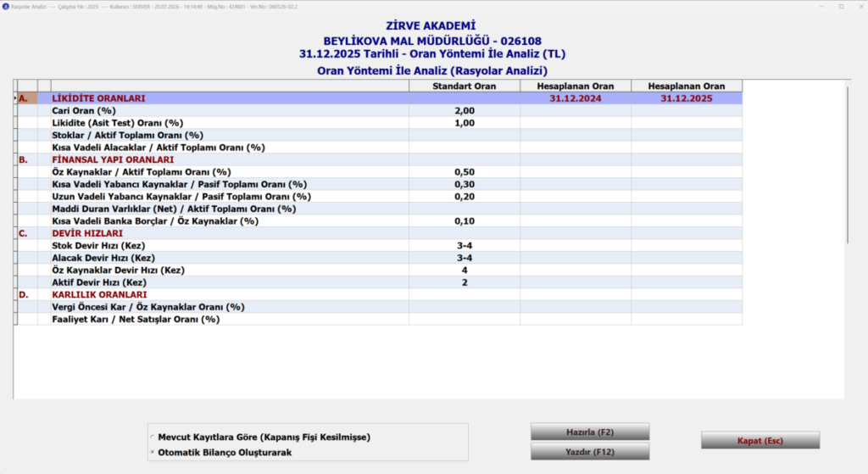
Task: Click the Standart Oran column header
Action: 465,86
